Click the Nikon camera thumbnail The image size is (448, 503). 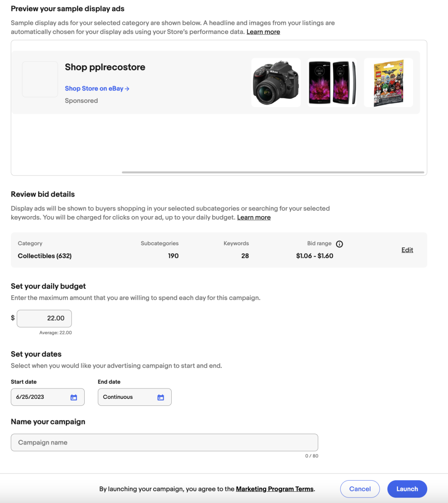click(x=276, y=83)
